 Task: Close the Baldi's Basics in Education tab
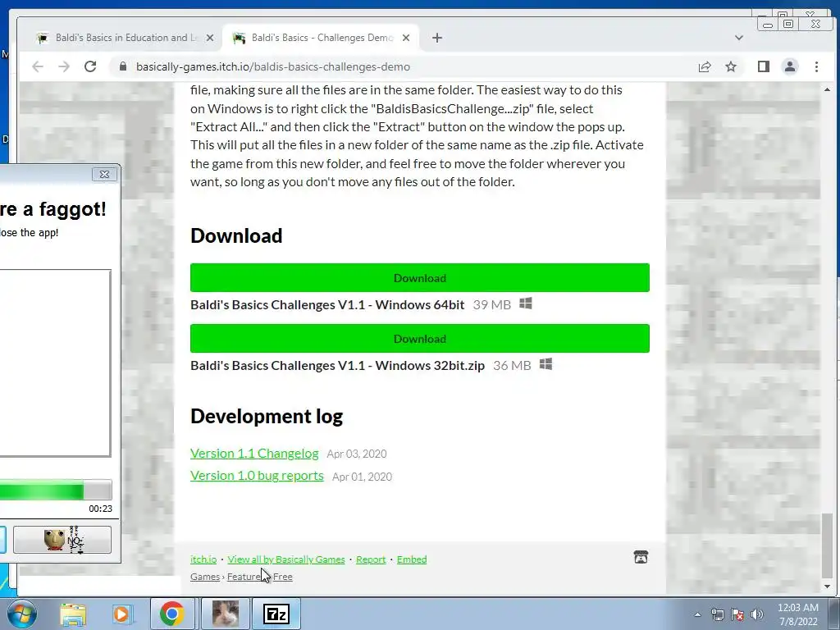click(210, 38)
